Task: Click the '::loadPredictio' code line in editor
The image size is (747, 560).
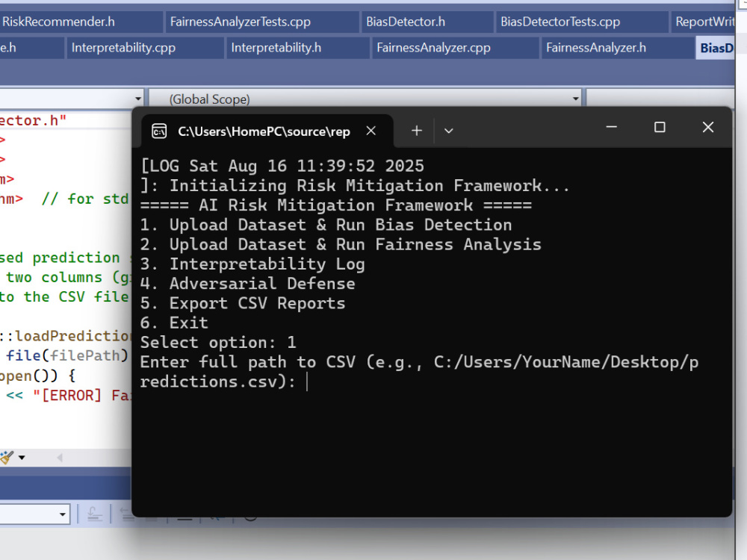Action: click(x=66, y=336)
